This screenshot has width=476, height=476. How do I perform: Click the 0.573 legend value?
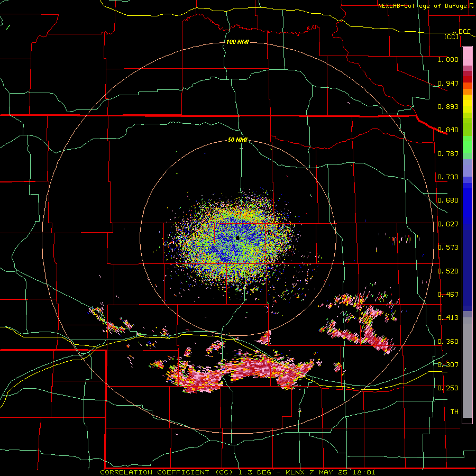[x=448, y=248]
